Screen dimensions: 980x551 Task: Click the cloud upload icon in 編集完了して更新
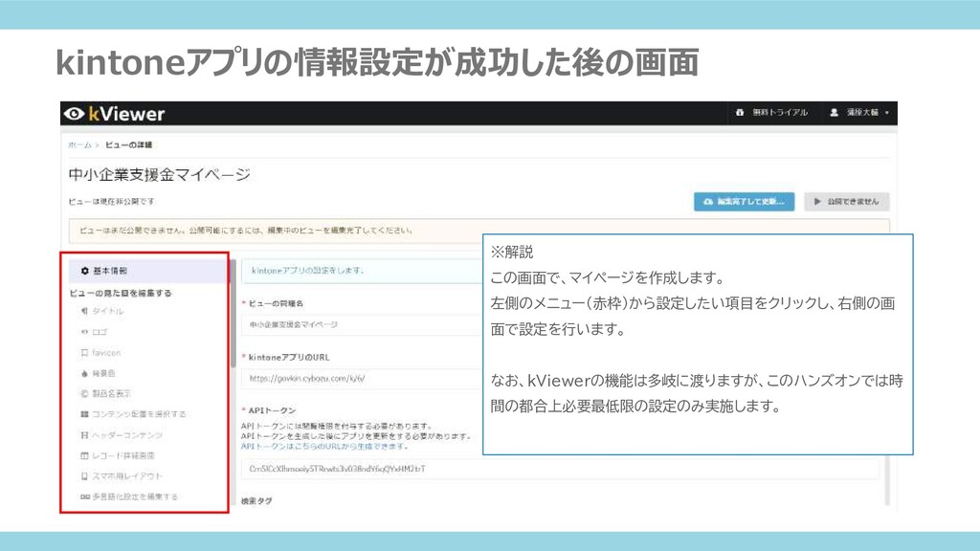click(708, 202)
